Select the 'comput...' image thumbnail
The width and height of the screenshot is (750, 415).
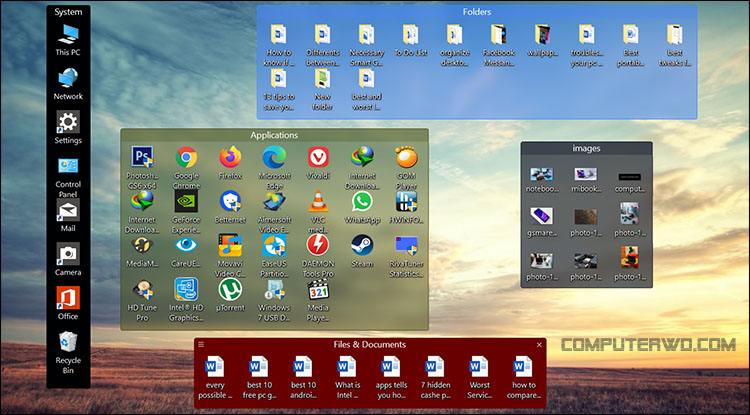[630, 176]
